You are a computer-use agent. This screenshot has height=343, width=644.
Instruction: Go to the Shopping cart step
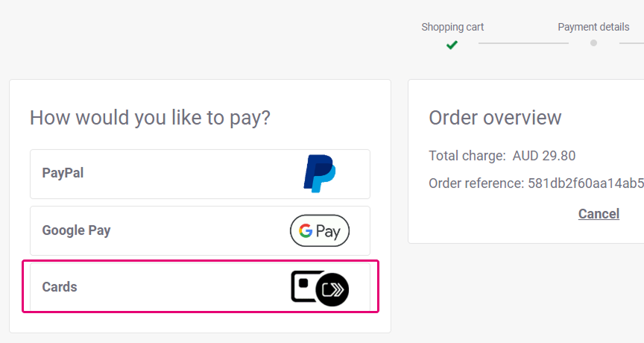click(x=452, y=27)
